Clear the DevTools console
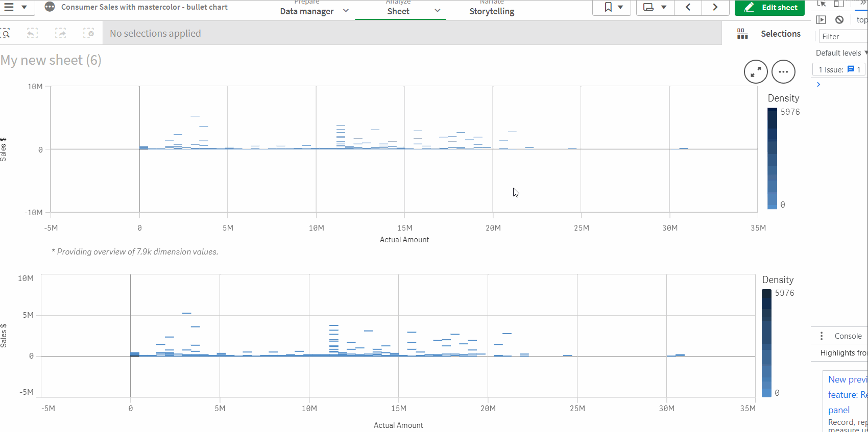The height and width of the screenshot is (432, 868). click(x=839, y=20)
